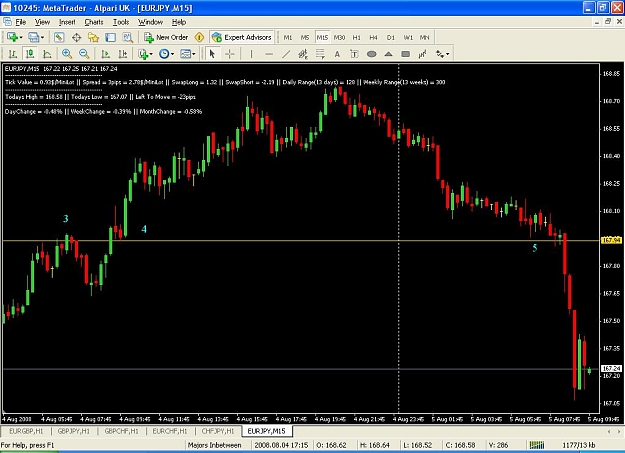Select the cursor arrow tool

[x=212, y=53]
